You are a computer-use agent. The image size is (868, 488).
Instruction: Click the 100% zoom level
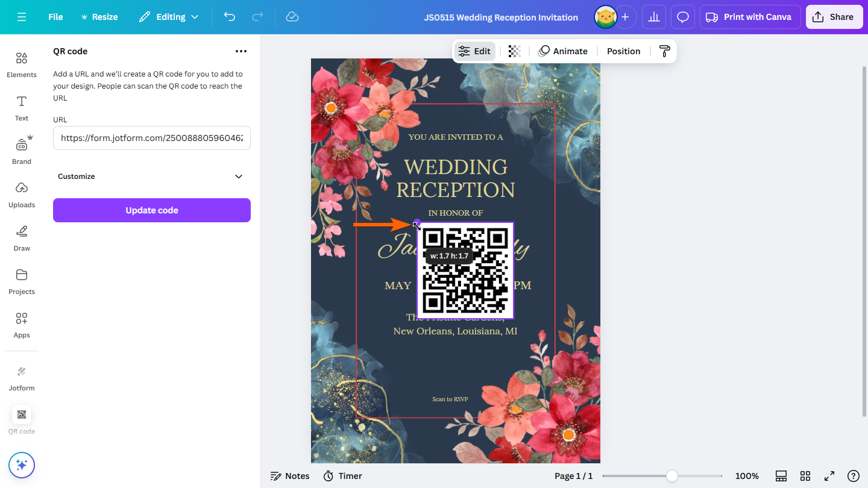(747, 476)
